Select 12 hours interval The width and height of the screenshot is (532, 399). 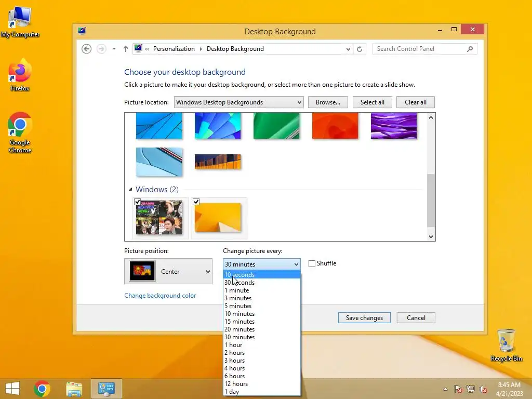point(262,384)
